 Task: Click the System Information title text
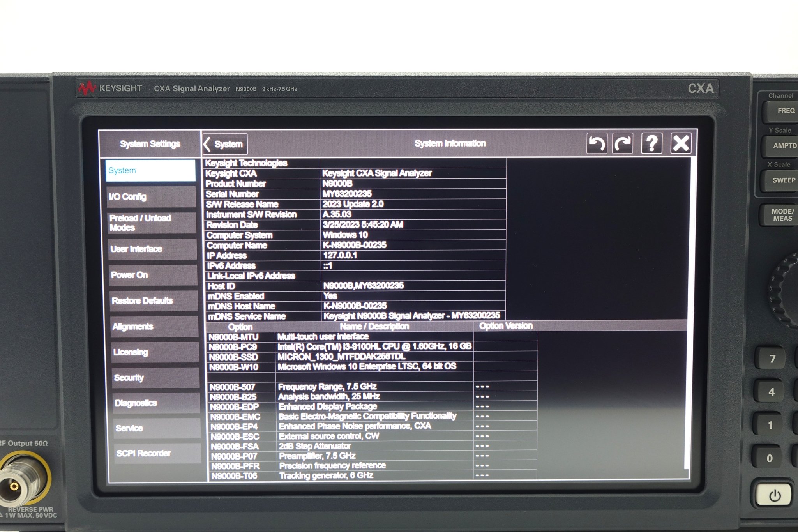(450, 143)
